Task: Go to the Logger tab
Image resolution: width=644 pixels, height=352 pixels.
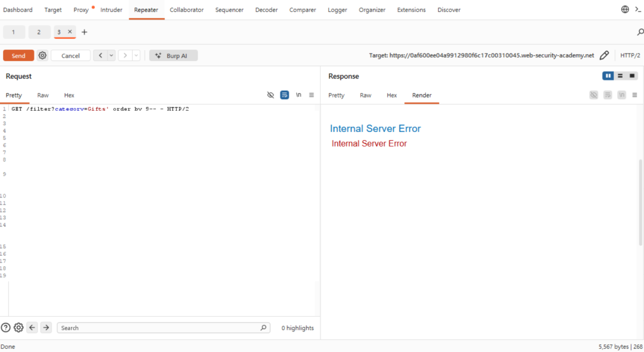Action: [337, 10]
